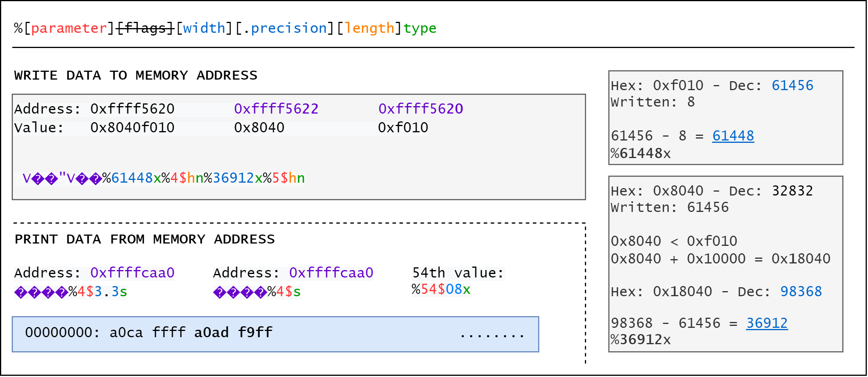Select the format string '%4$3.3s'
This screenshot has height=377, width=868.
[x=98, y=292]
